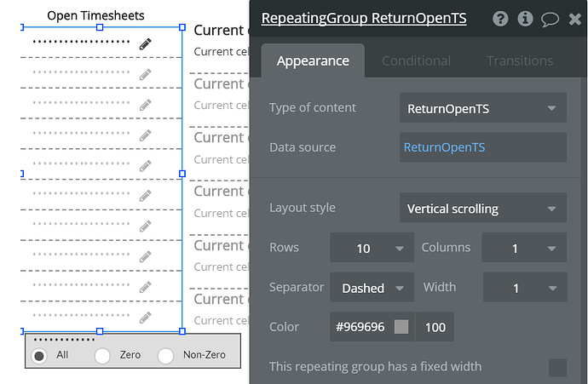Open the comments speech bubble icon
The width and height of the screenshot is (588, 384).
tap(550, 19)
